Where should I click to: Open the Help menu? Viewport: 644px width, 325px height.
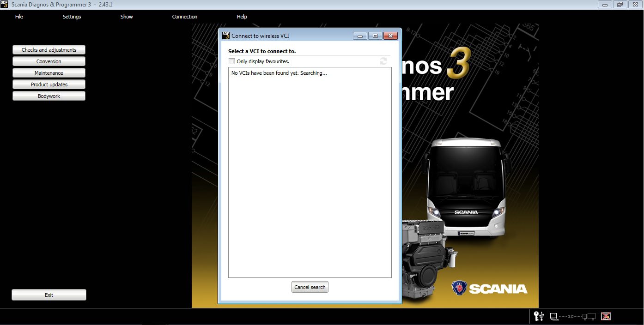click(x=242, y=17)
